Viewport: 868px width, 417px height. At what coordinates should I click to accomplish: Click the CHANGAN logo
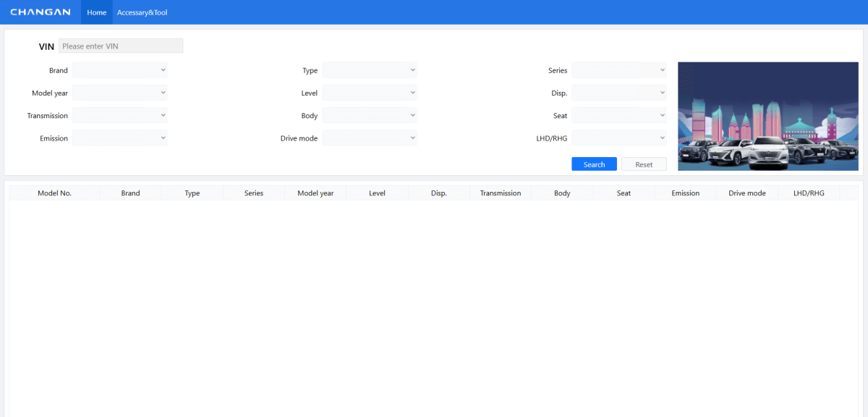41,12
